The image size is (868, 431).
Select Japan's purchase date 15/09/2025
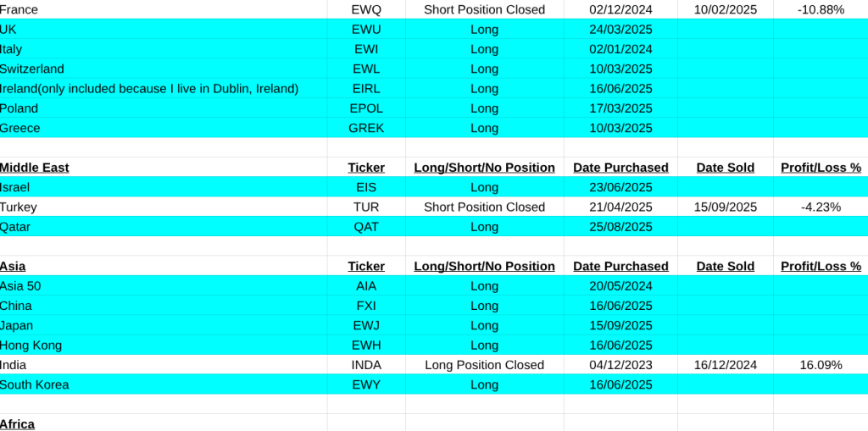coord(620,325)
